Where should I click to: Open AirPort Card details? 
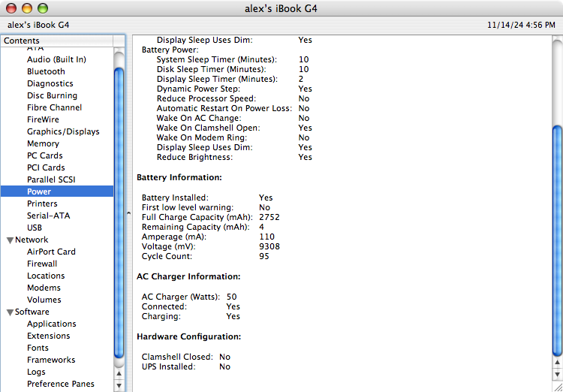(51, 252)
